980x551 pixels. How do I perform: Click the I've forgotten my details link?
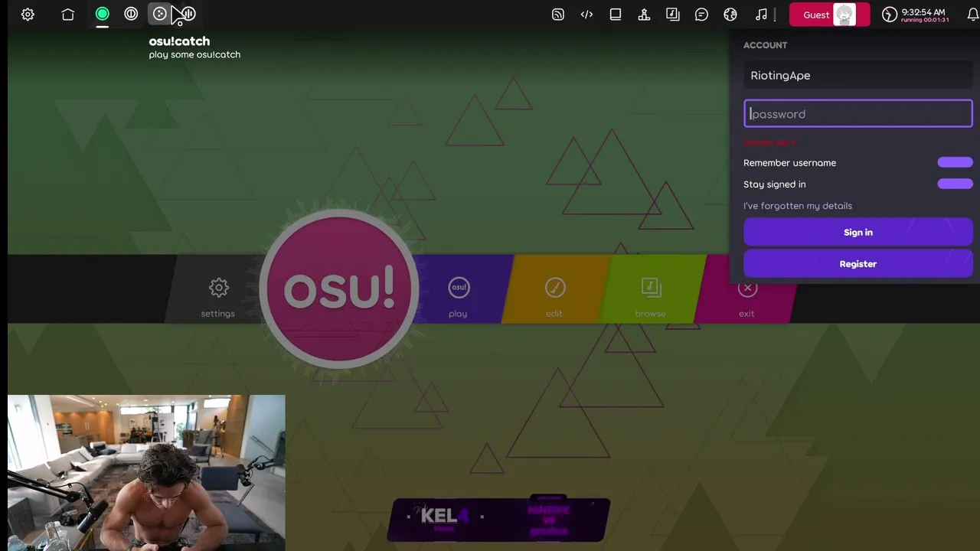798,206
